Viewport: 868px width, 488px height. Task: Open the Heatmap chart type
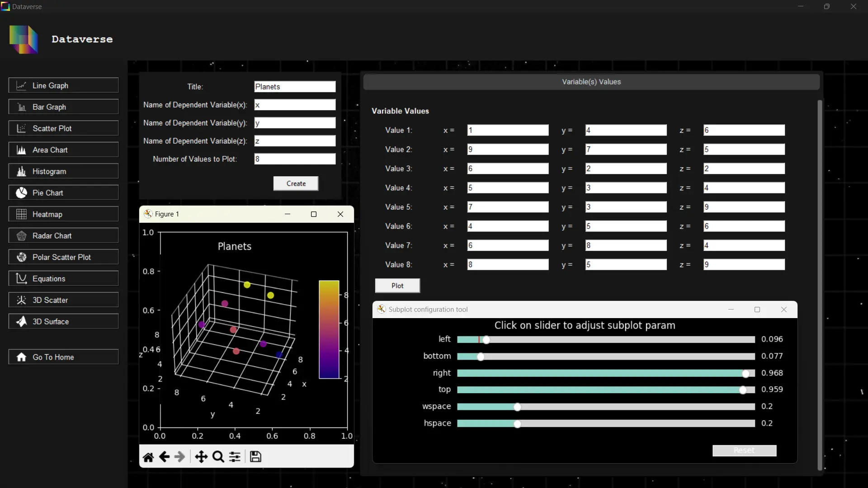click(x=63, y=214)
